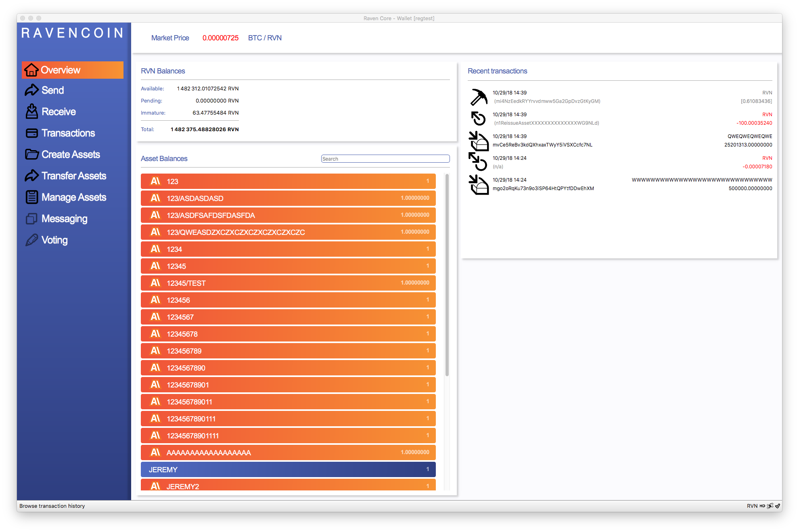Select the JEREMY asset row

point(288,469)
